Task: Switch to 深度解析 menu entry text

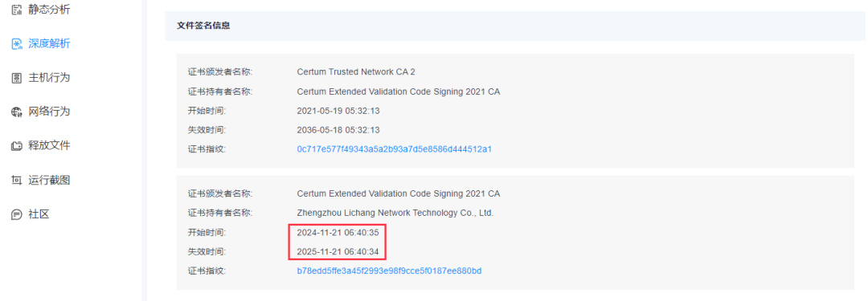Action: (x=49, y=43)
